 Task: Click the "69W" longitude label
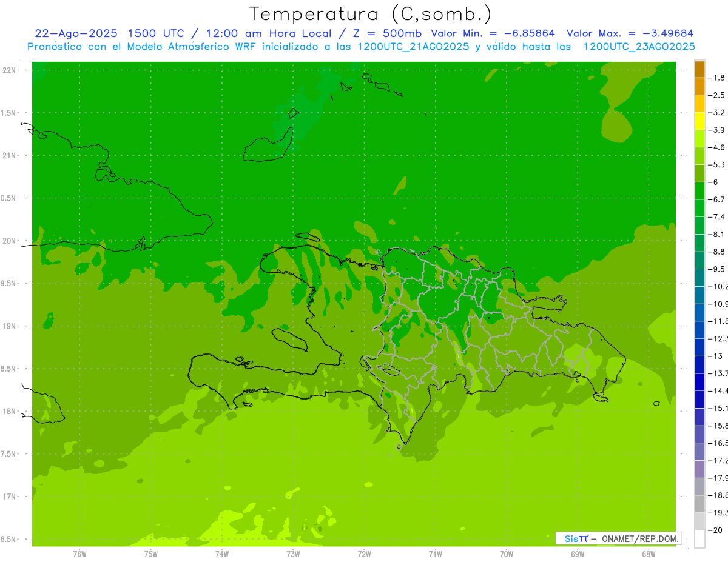point(578,554)
